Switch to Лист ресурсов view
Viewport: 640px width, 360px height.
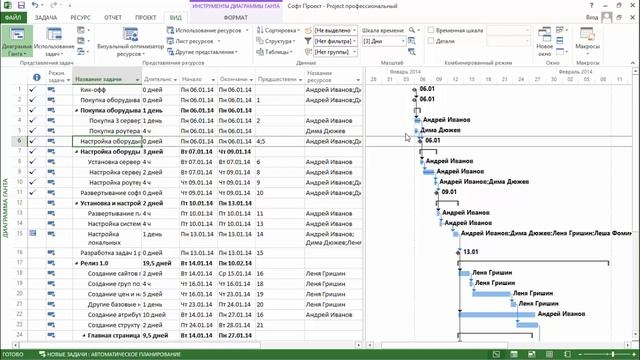193,41
